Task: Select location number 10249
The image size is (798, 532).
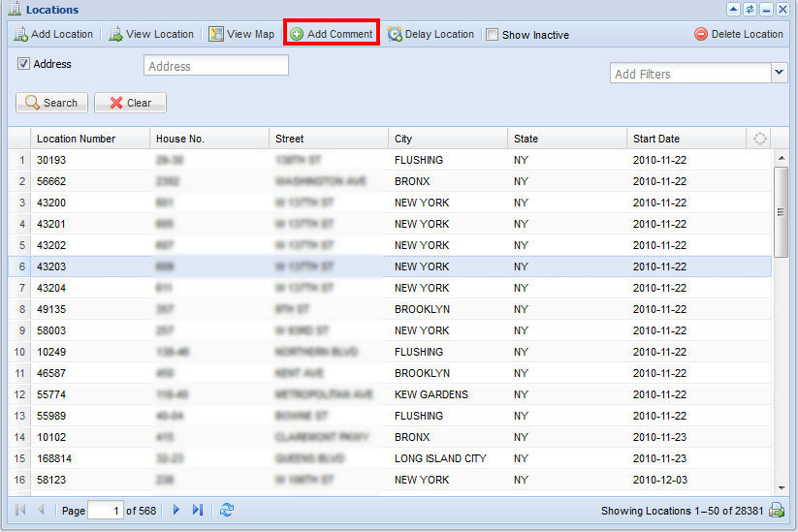Action: tap(51, 352)
